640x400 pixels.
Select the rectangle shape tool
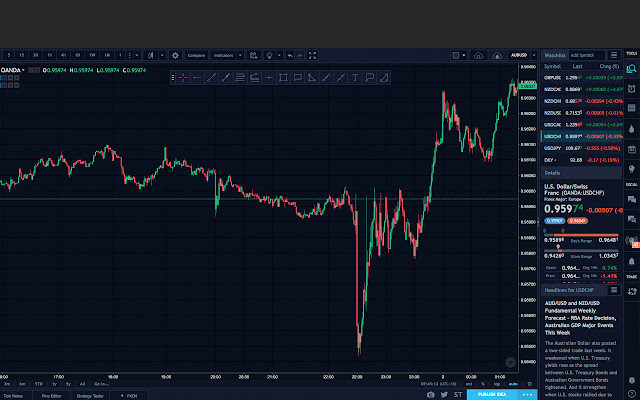(283, 78)
